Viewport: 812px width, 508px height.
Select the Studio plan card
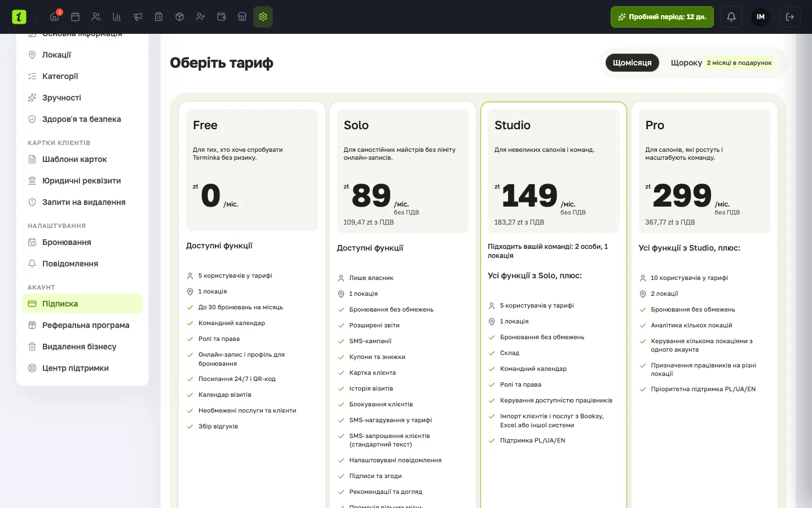[553, 305]
